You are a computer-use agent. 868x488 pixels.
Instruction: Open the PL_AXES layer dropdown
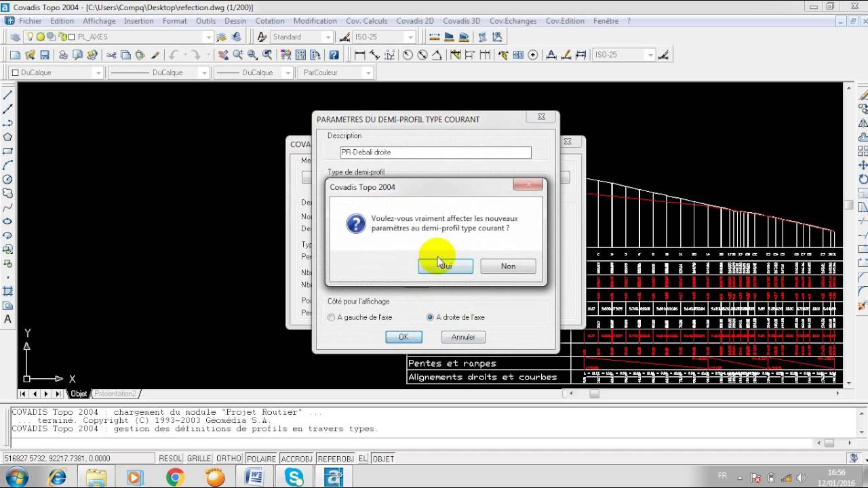(208, 37)
